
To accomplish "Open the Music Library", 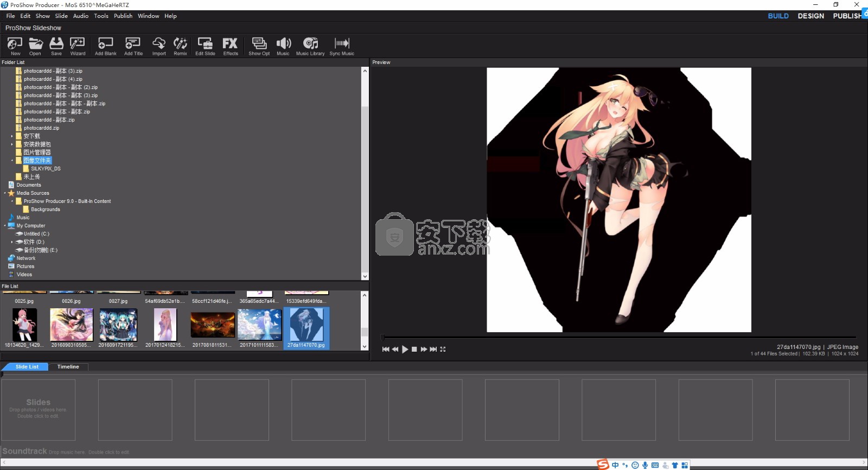I will (x=310, y=46).
